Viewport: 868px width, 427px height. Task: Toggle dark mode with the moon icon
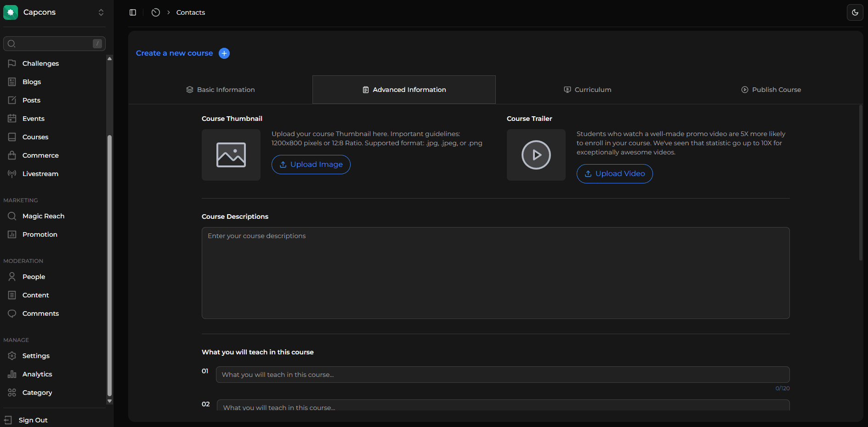click(x=855, y=12)
